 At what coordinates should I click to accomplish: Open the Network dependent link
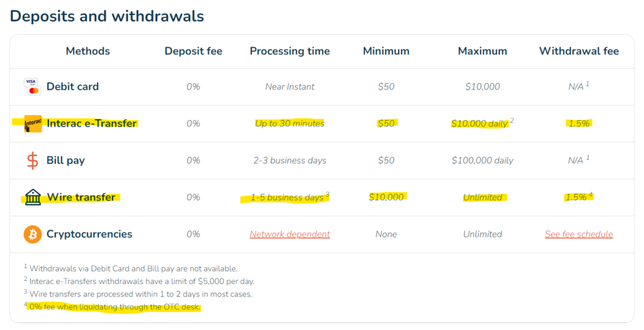289,234
